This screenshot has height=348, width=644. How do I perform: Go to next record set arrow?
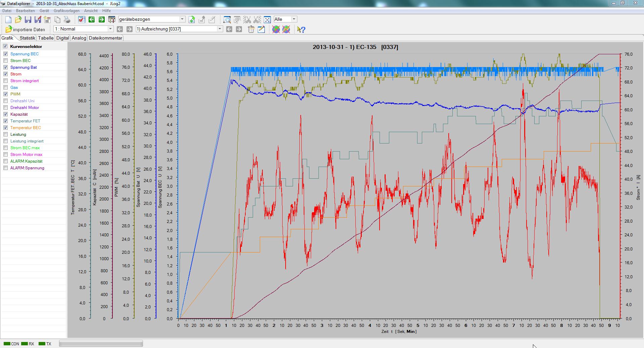[x=239, y=29]
